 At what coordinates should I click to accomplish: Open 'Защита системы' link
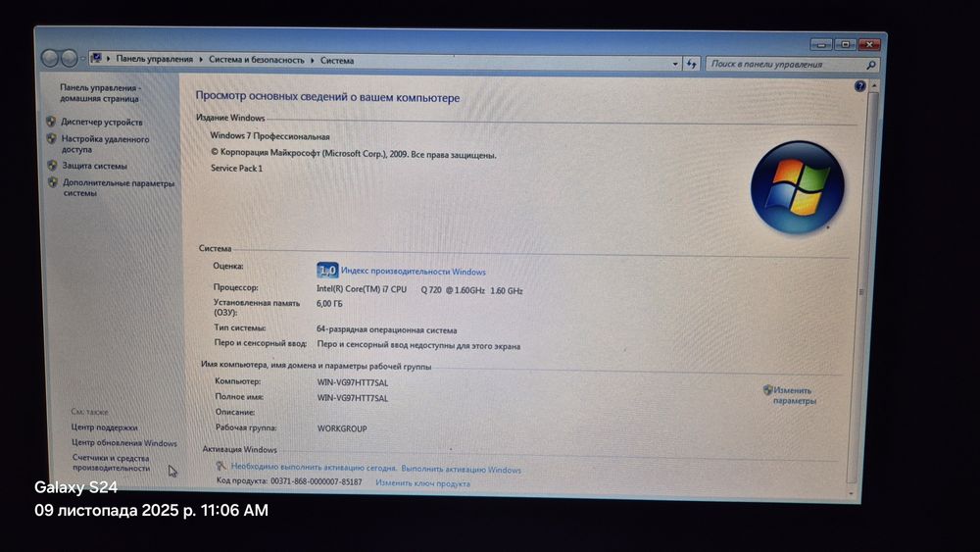tap(94, 166)
